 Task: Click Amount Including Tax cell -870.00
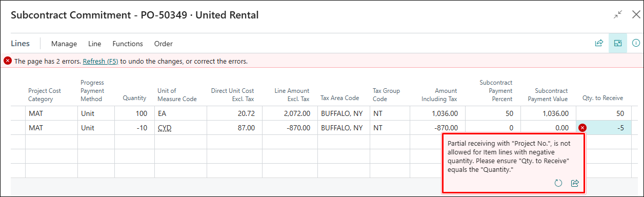437,128
